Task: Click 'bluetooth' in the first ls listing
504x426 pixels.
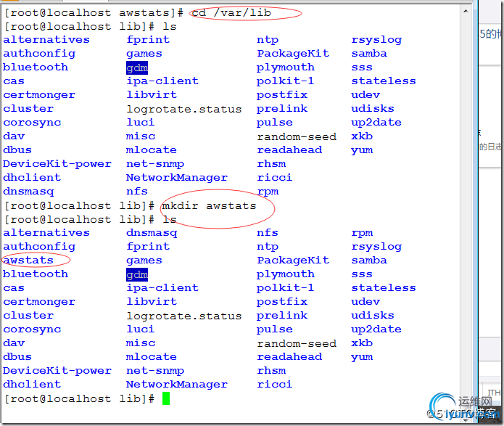Action: pos(36,67)
